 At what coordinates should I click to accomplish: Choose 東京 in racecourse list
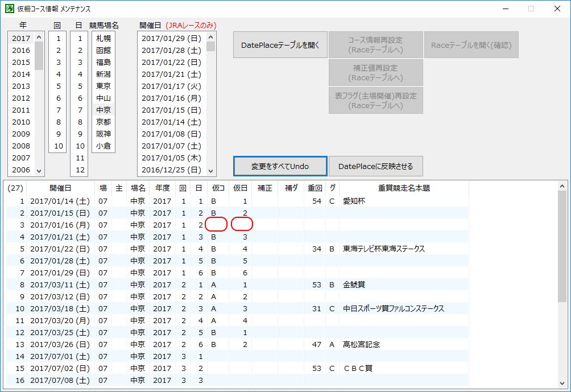pyautogui.click(x=103, y=86)
